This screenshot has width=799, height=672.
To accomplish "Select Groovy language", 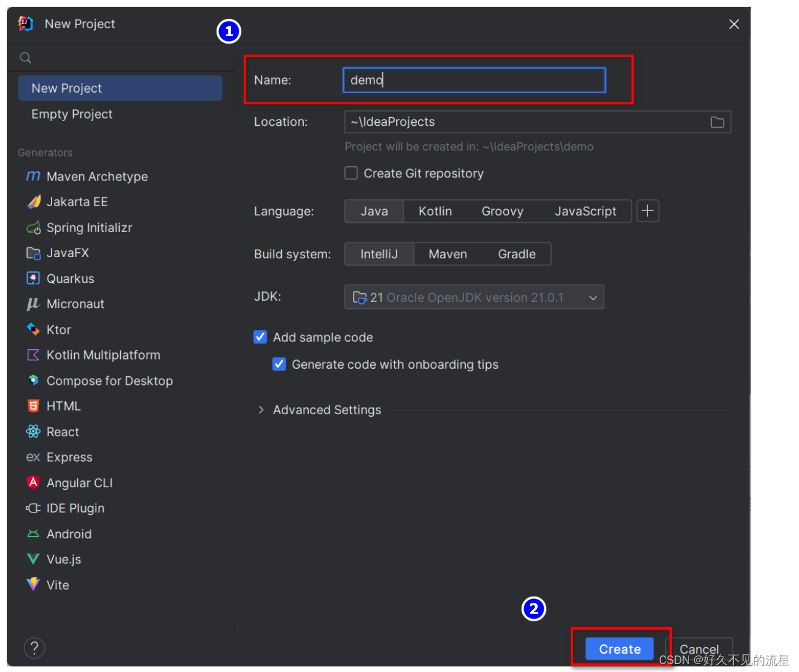I will coord(503,211).
